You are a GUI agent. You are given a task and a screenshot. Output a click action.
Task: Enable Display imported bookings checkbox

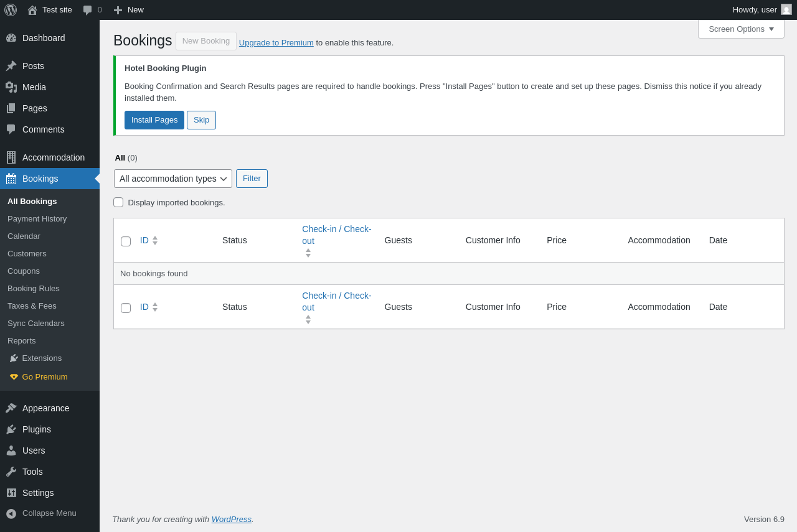[x=118, y=202]
